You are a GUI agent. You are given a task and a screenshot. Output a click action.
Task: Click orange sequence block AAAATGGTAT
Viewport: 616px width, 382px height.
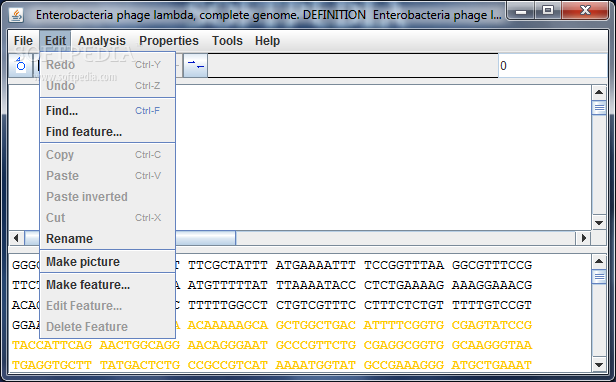[x=316, y=365]
